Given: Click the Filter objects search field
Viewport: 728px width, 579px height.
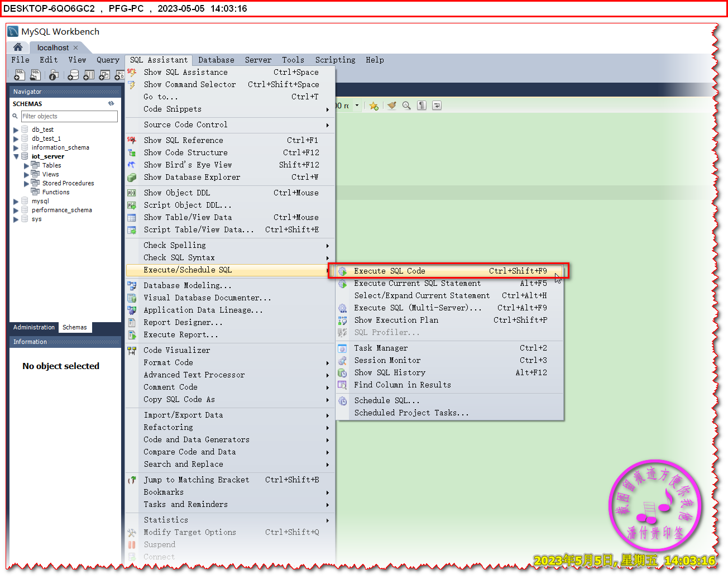Looking at the screenshot, I should [69, 116].
